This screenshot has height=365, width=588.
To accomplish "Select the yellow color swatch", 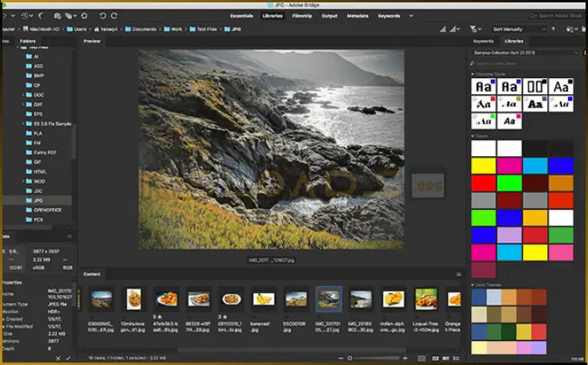I will (x=484, y=166).
